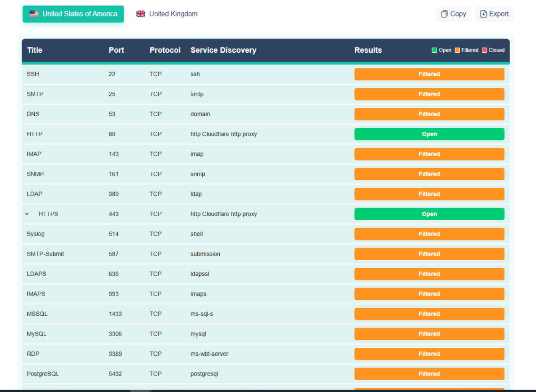Click the Filtered badge in RDP row
This screenshot has width=536, height=392.
(429, 354)
